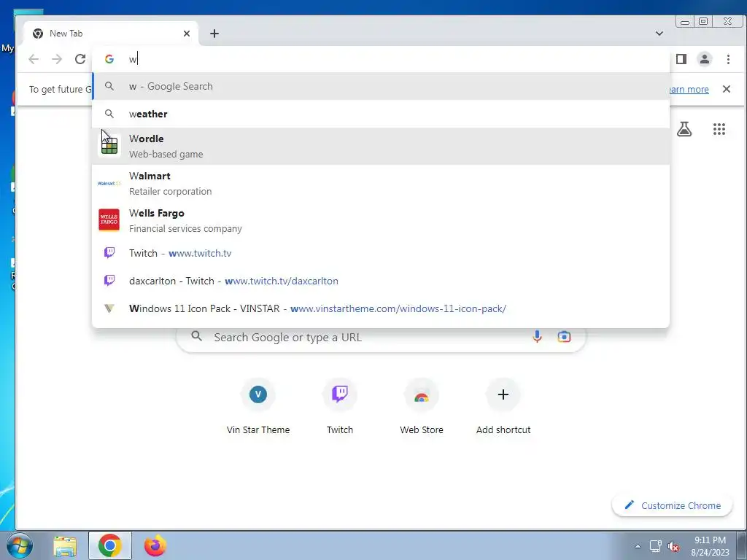Image resolution: width=747 pixels, height=560 pixels.
Task: Open Windows 11 Icon Pack suggestion
Action: click(x=381, y=308)
